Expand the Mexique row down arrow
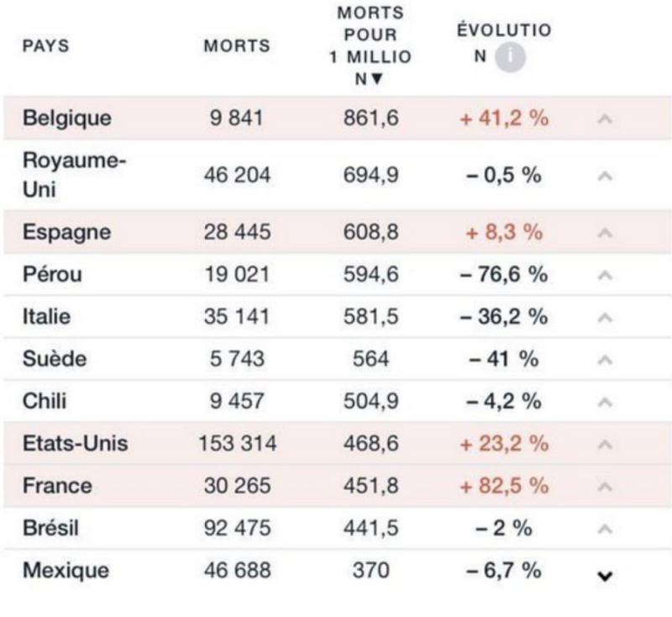 pyautogui.click(x=604, y=576)
